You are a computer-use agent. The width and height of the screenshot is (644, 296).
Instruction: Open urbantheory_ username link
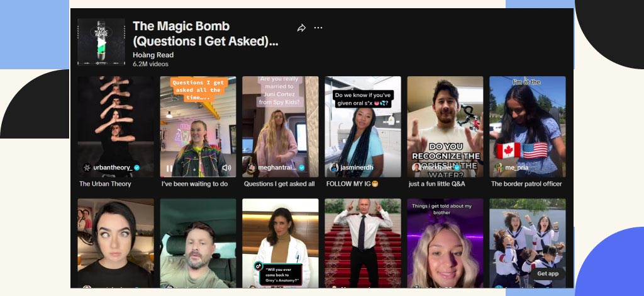(113, 168)
